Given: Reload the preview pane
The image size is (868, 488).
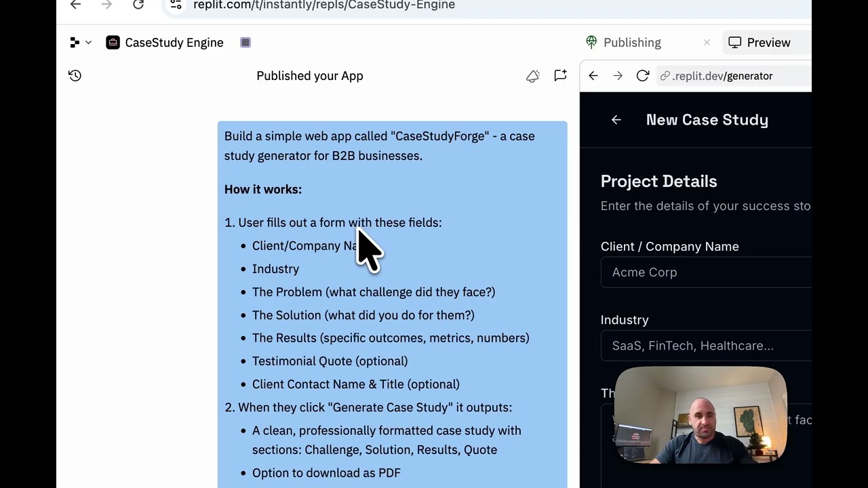Looking at the screenshot, I should (x=643, y=76).
